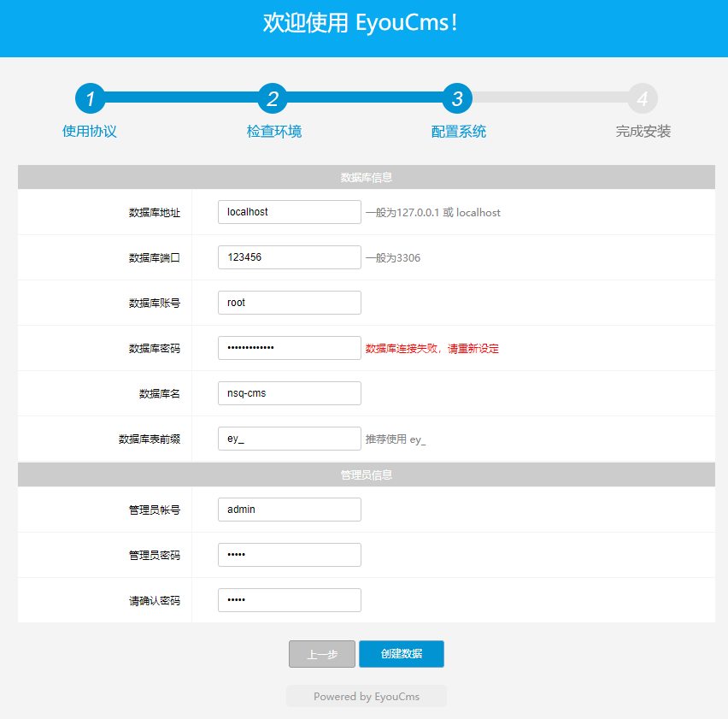Open the Powered by EyouCms link
728x719 pixels.
367,696
